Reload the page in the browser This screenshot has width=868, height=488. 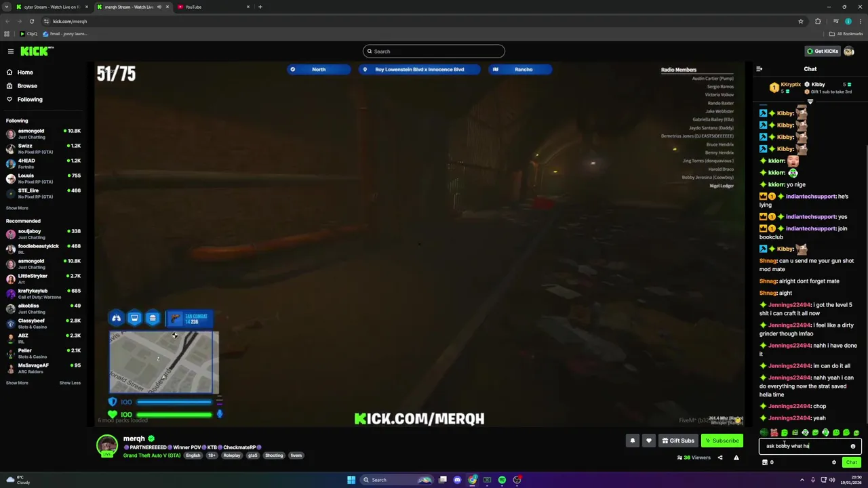pyautogui.click(x=31, y=21)
